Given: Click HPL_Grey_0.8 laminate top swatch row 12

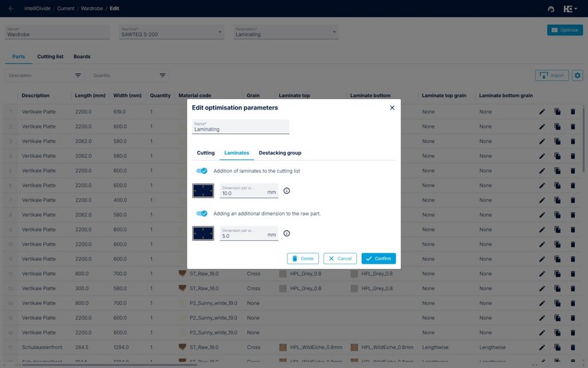Looking at the screenshot, I should (x=283, y=274).
